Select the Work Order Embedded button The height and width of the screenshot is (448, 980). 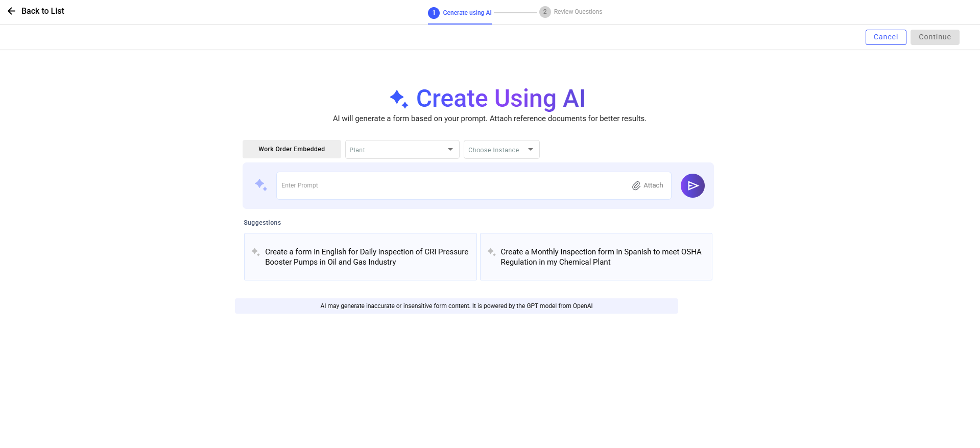point(292,149)
